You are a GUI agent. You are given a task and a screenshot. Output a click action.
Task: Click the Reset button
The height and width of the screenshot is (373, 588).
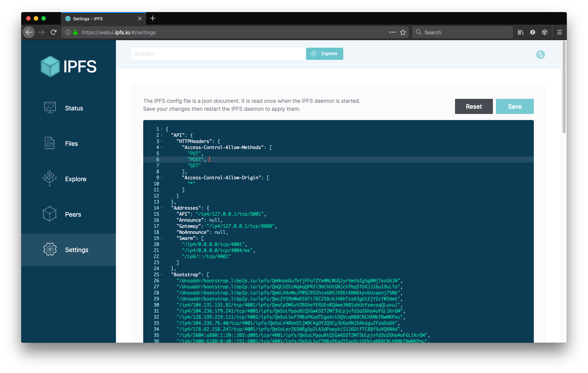(473, 107)
